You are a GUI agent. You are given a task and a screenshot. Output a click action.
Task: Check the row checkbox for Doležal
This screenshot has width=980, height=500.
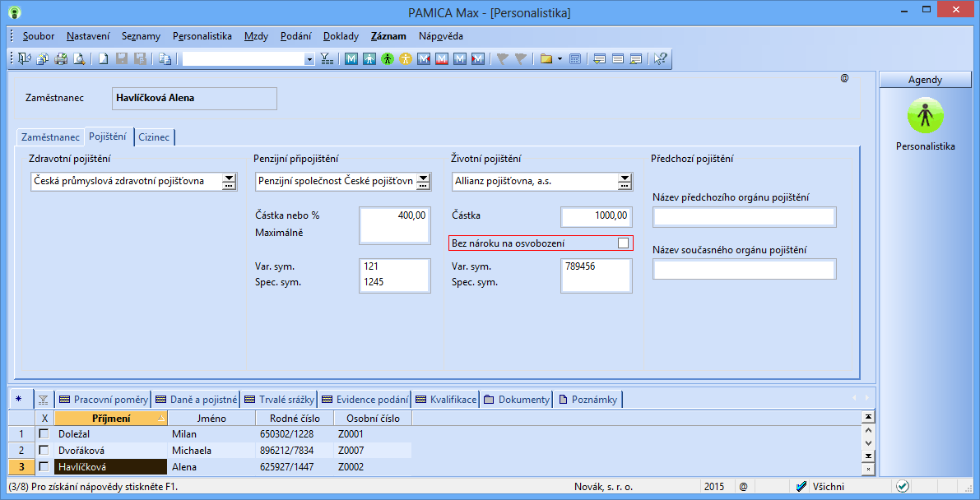coord(44,433)
